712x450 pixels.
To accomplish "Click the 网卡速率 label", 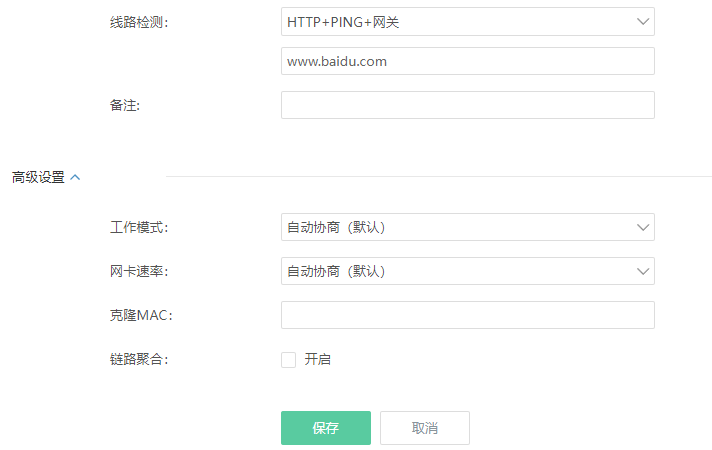I will (139, 272).
